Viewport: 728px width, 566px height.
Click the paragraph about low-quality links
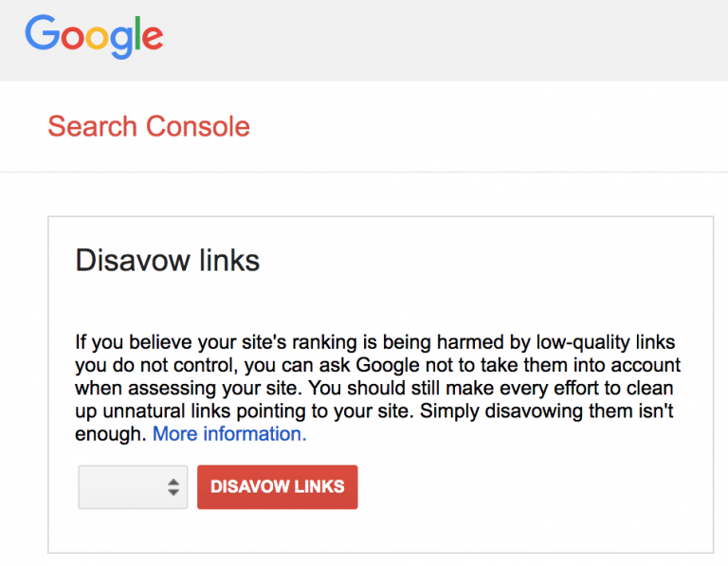pyautogui.click(x=377, y=388)
